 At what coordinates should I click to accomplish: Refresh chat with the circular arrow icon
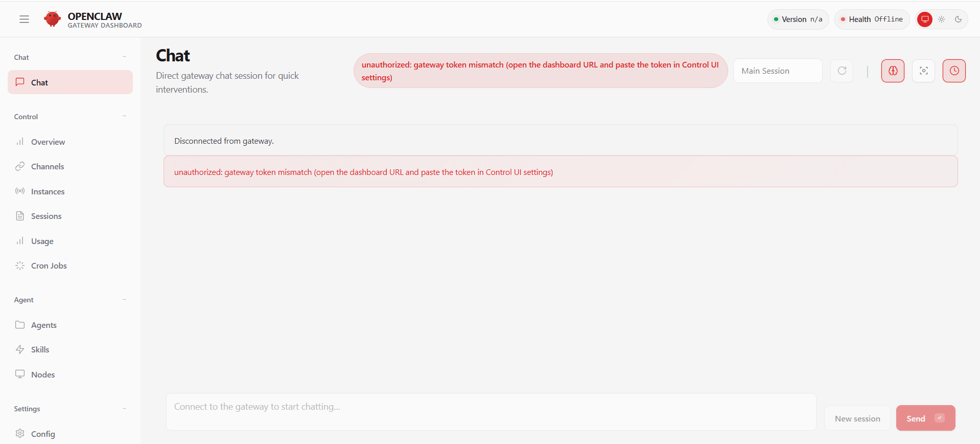[x=842, y=71]
